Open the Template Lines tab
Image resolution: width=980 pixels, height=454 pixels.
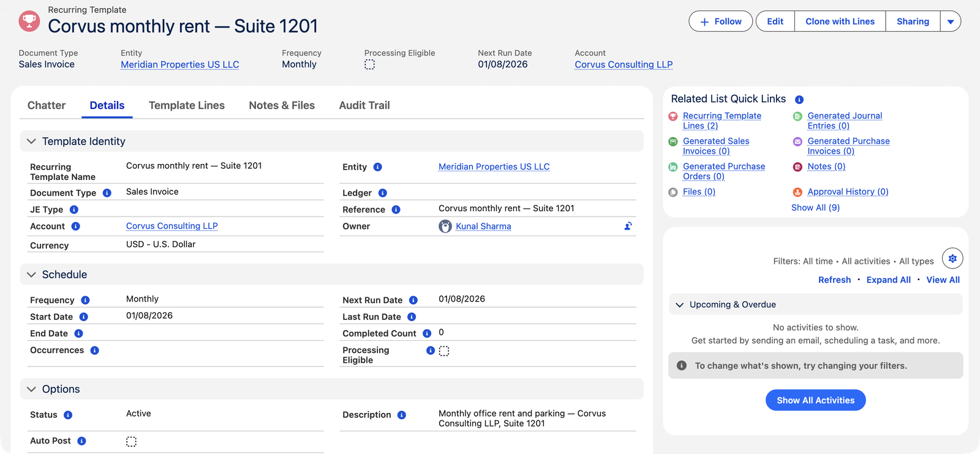187,105
